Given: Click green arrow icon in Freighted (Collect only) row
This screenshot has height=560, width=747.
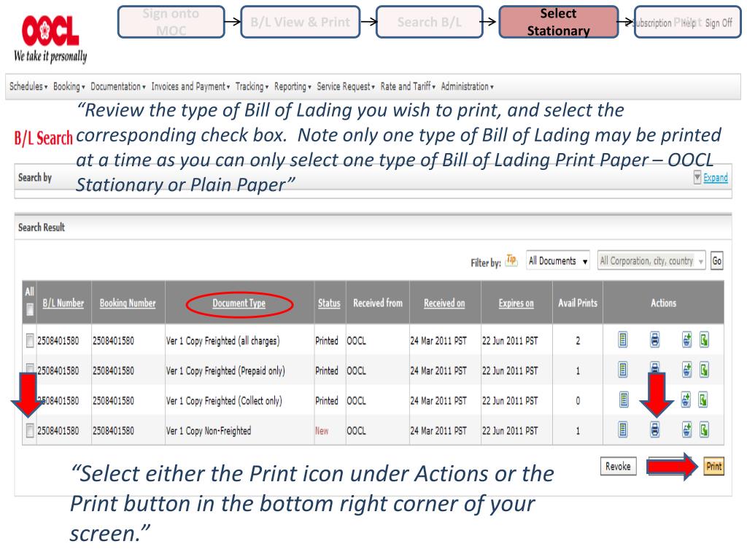Looking at the screenshot, I should click(x=703, y=400).
